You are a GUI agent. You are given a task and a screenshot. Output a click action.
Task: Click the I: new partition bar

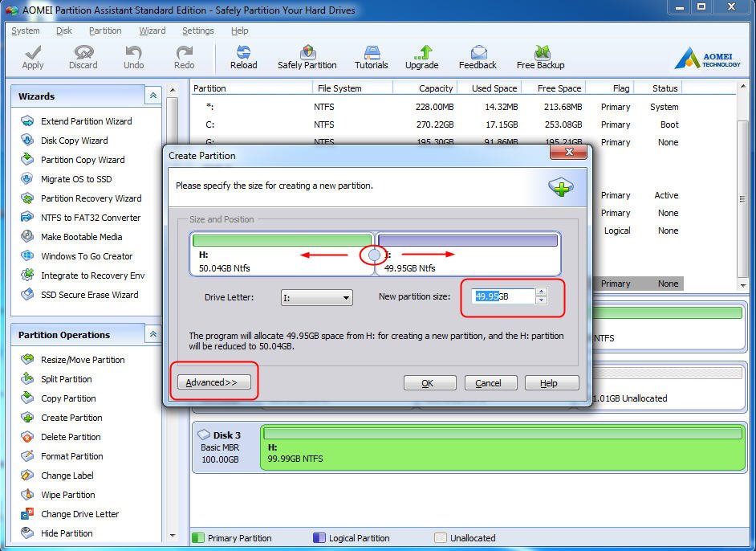(468, 240)
